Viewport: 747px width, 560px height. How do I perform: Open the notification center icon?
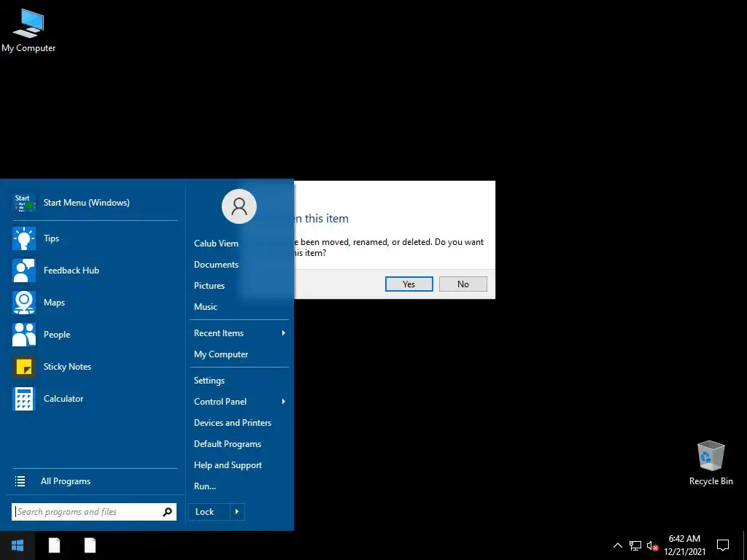pos(723,545)
